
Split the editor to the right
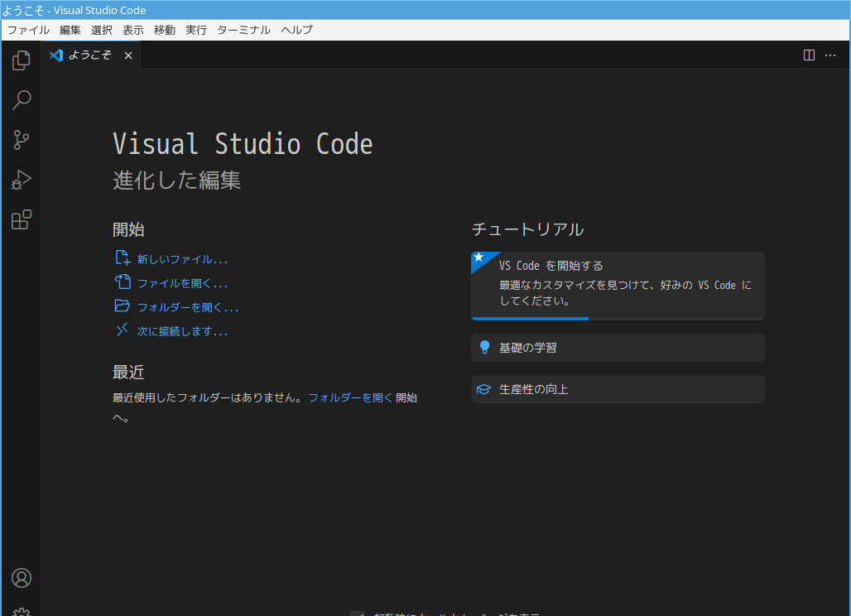point(809,55)
